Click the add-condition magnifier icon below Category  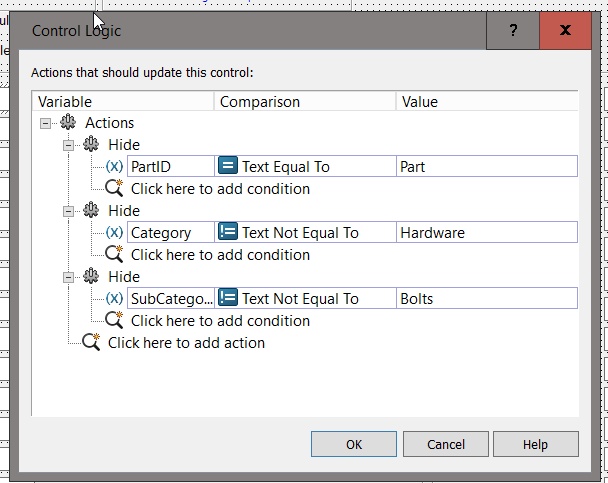pyautogui.click(x=114, y=254)
